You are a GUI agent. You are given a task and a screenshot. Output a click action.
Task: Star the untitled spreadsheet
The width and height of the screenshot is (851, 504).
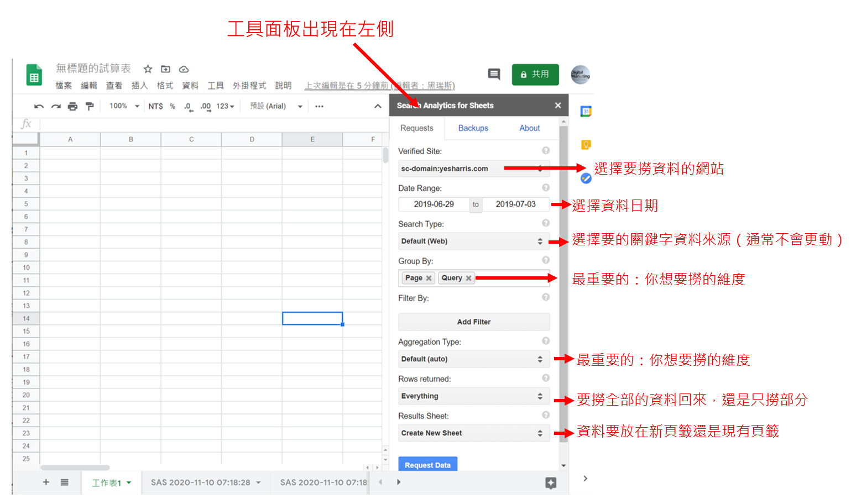(148, 69)
